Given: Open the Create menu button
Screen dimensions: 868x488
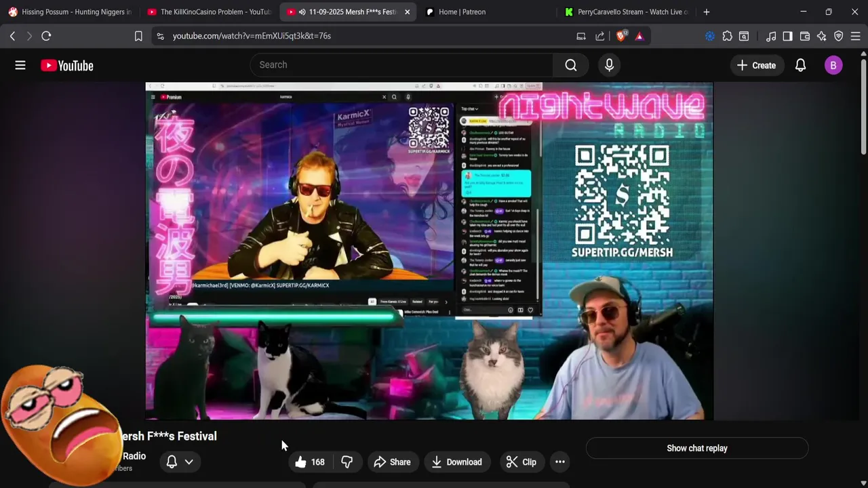Looking at the screenshot, I should pyautogui.click(x=756, y=65).
